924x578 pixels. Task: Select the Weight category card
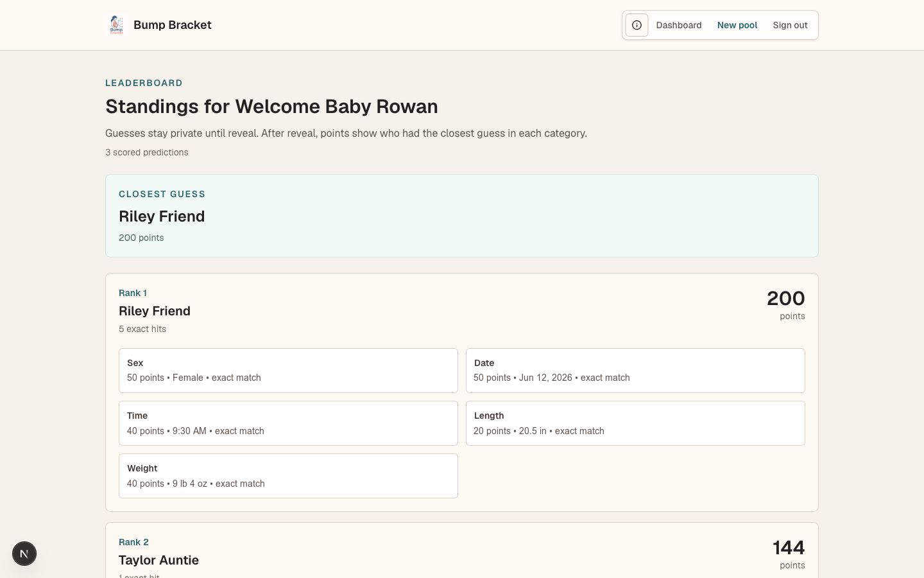pyautogui.click(x=288, y=476)
